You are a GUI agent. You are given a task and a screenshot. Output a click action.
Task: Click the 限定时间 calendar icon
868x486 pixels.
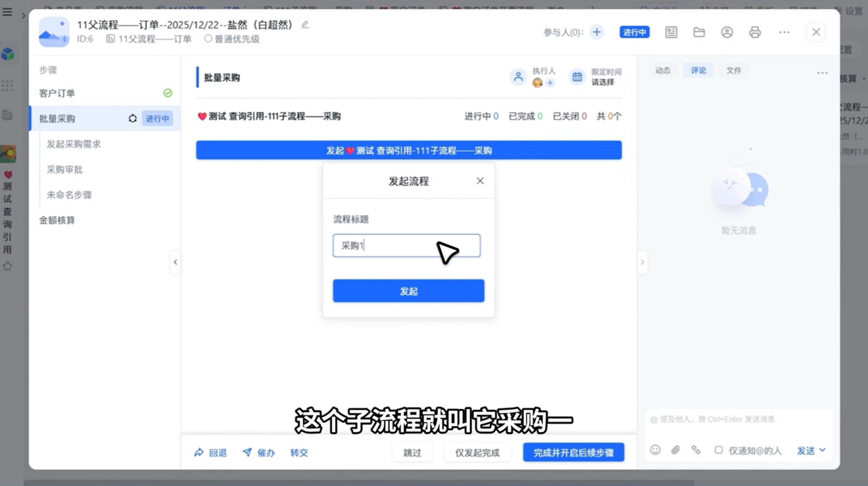click(x=577, y=77)
